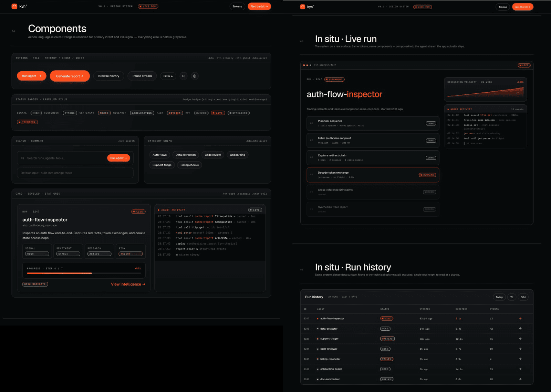Select the Support triage category chip
Image resolution: width=551 pixels, height=392 pixels.
(x=162, y=165)
